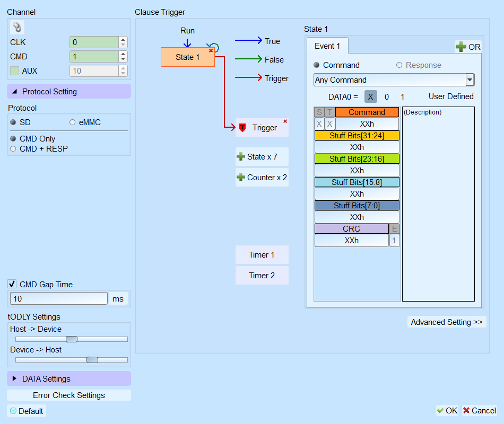Open Error Check Settings
This screenshot has width=504, height=424.
point(69,395)
